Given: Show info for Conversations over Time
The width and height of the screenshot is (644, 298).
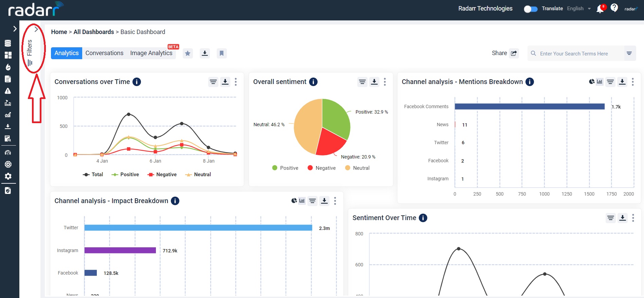Looking at the screenshot, I should (x=137, y=82).
